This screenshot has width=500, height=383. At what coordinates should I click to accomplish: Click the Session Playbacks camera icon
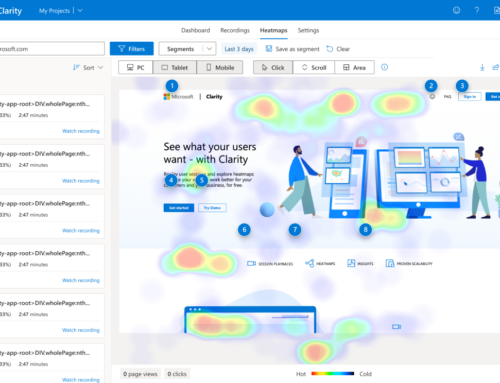[x=251, y=263]
